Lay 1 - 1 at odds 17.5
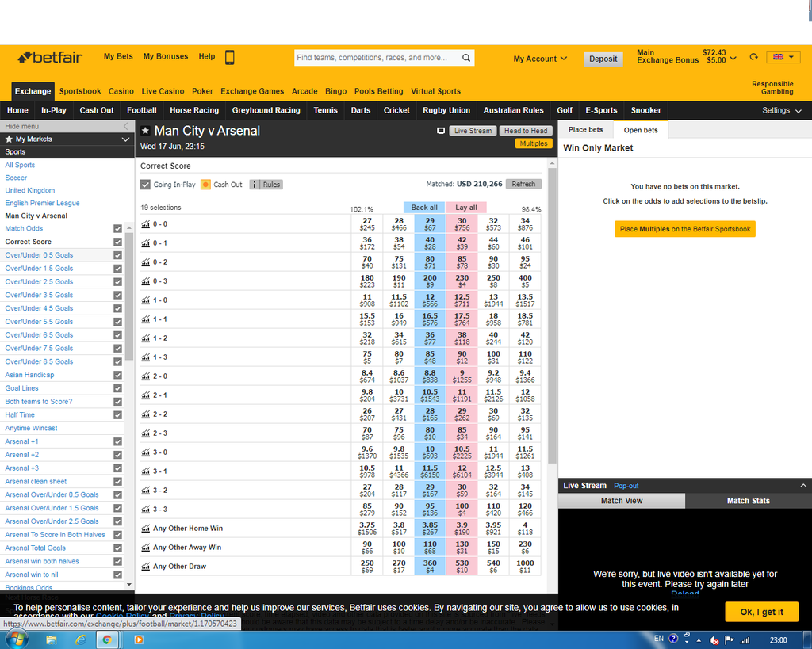The image size is (812, 649). [x=462, y=319]
